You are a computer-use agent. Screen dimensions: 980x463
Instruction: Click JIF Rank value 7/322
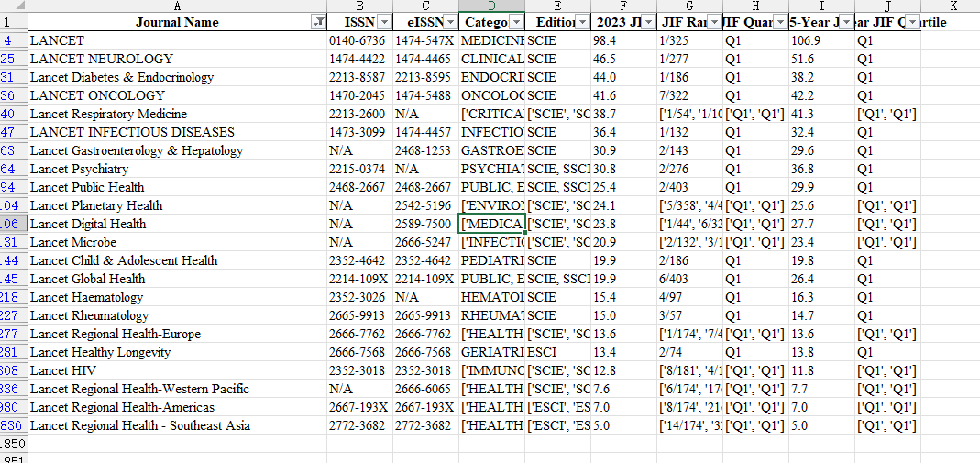click(690, 95)
